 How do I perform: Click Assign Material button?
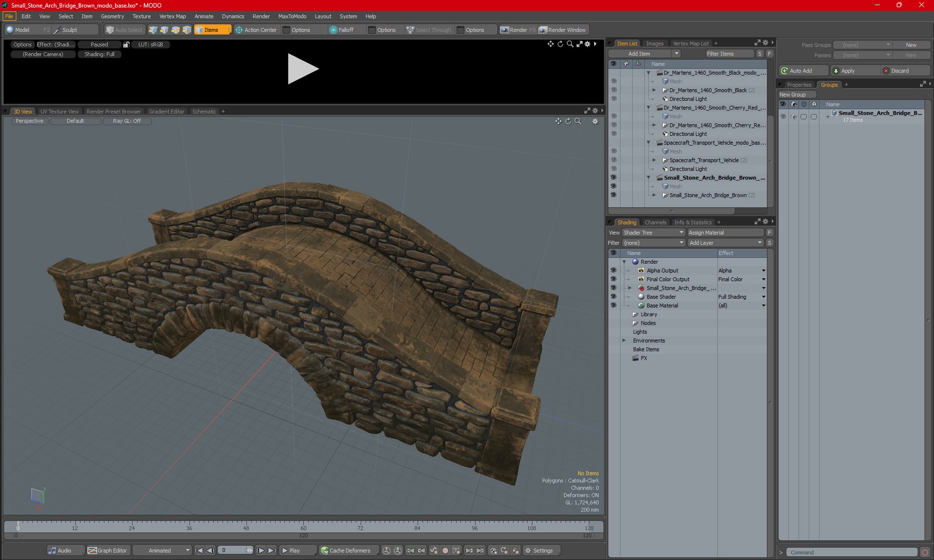pyautogui.click(x=725, y=232)
